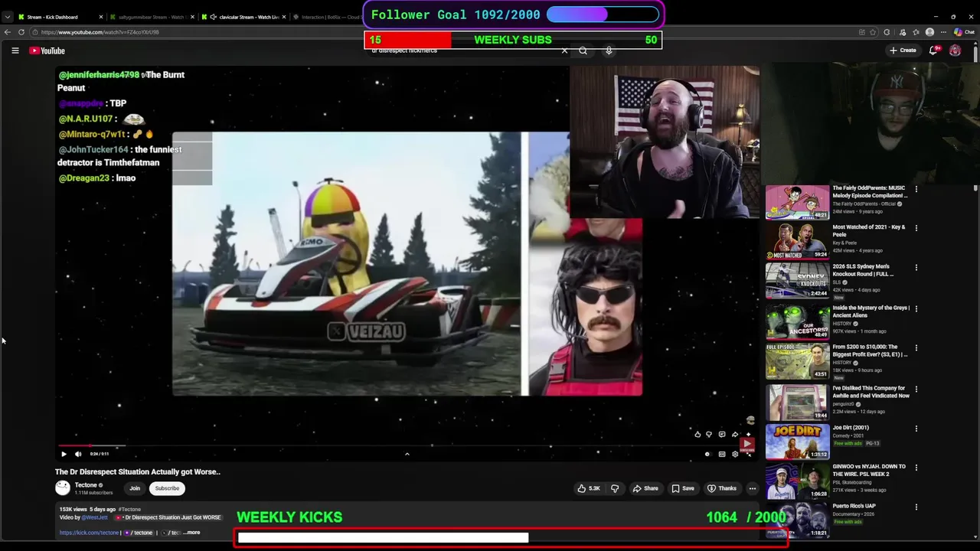Open the player settings gear
The image size is (980, 551).
735,454
